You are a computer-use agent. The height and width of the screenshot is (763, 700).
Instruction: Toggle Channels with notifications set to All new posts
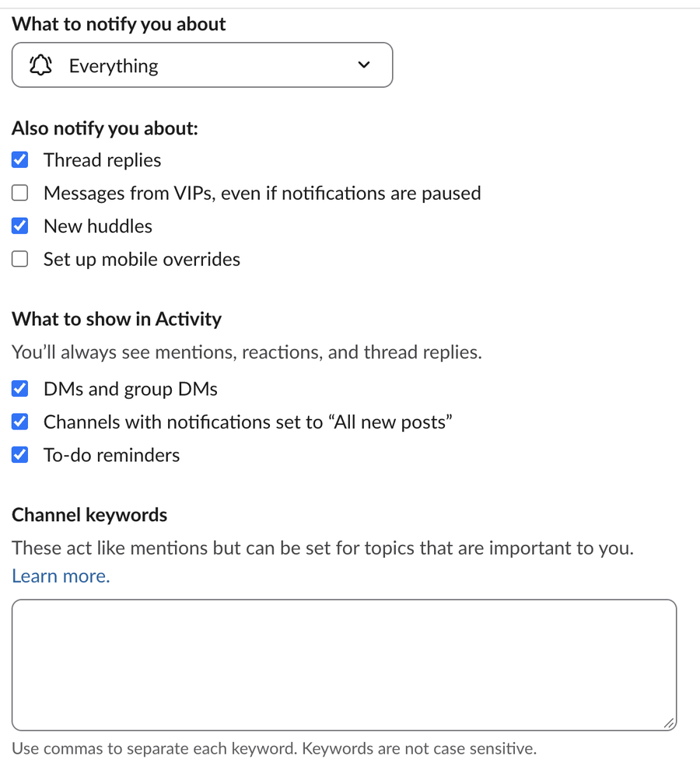coord(20,422)
